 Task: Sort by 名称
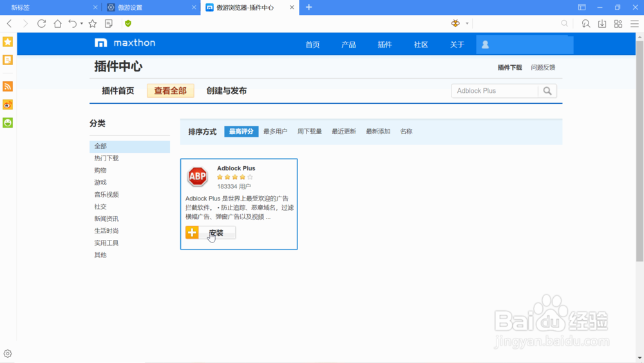coord(406,132)
